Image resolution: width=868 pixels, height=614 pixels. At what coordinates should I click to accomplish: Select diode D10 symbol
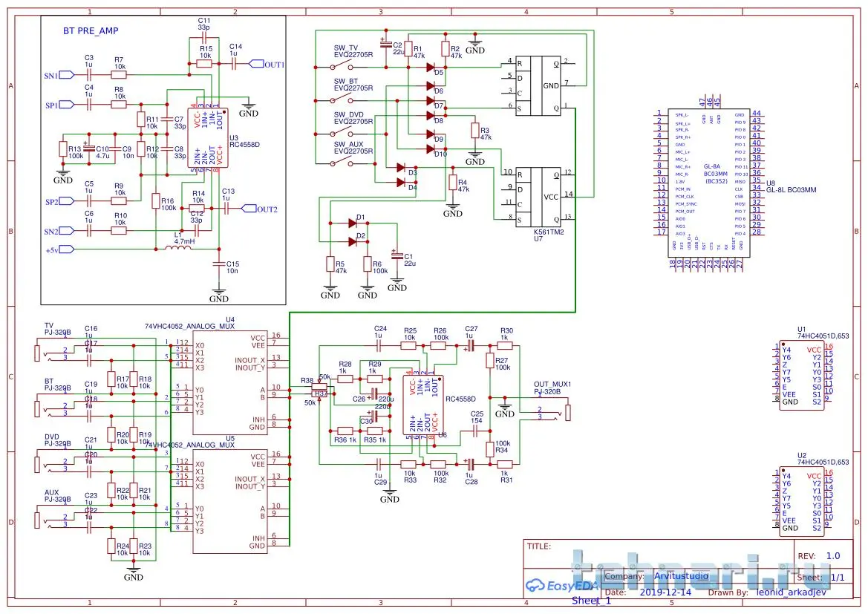click(x=431, y=148)
